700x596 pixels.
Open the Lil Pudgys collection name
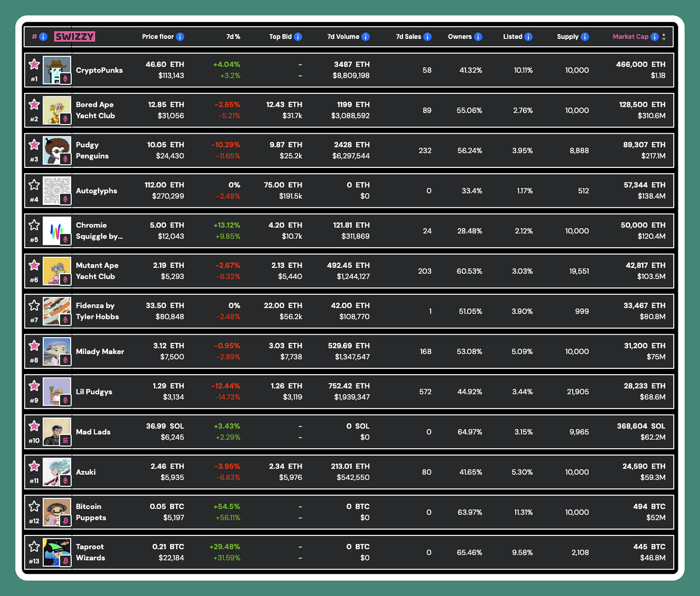pos(94,392)
